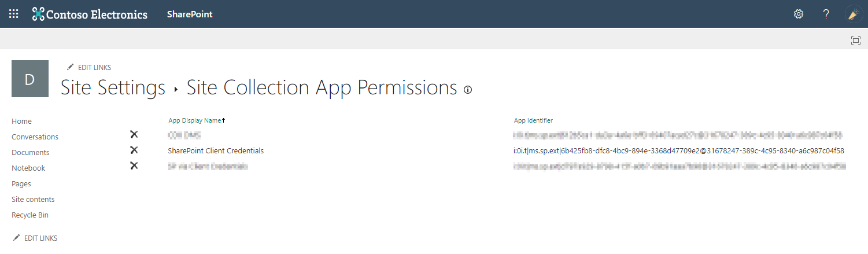Image resolution: width=868 pixels, height=254 pixels.
Task: Open Documents in left navigation
Action: 30,153
